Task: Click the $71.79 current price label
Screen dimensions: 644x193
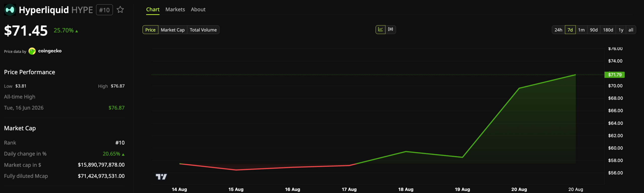Action: click(615, 75)
